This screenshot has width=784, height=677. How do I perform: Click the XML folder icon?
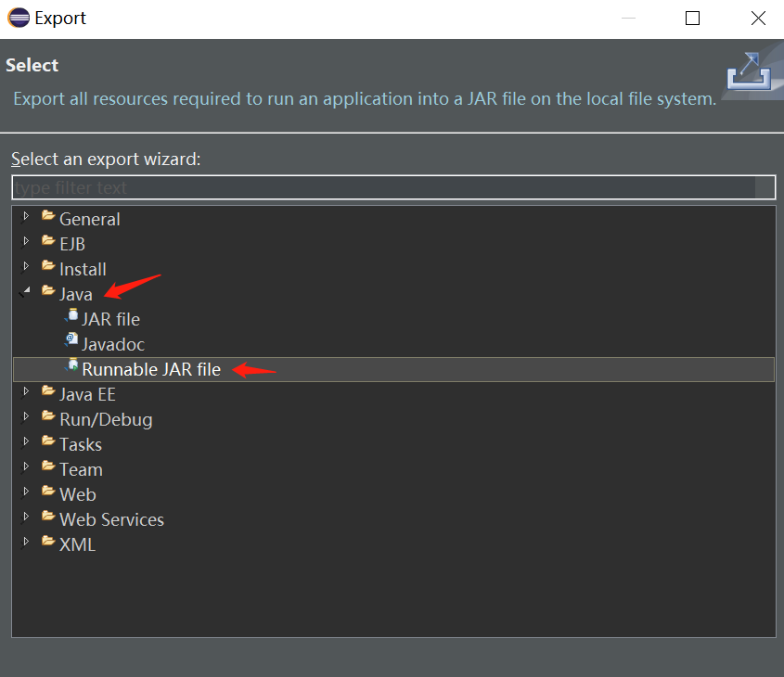tap(48, 541)
